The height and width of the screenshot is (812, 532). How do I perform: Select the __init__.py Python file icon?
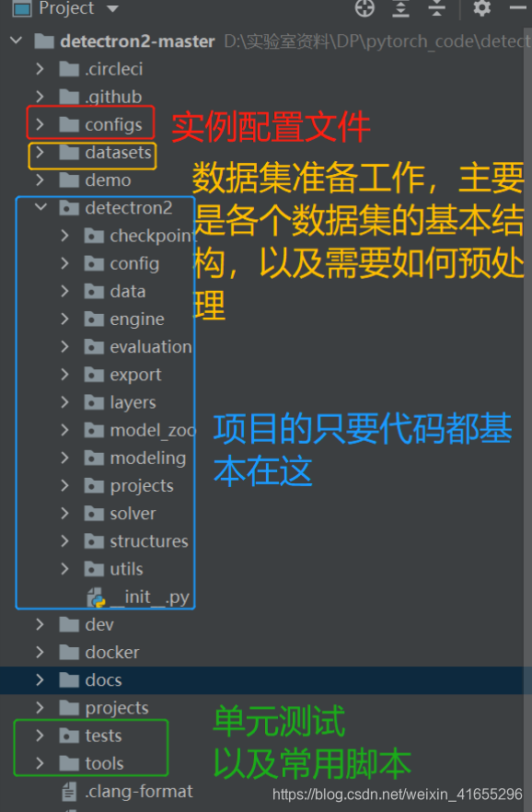(x=97, y=597)
